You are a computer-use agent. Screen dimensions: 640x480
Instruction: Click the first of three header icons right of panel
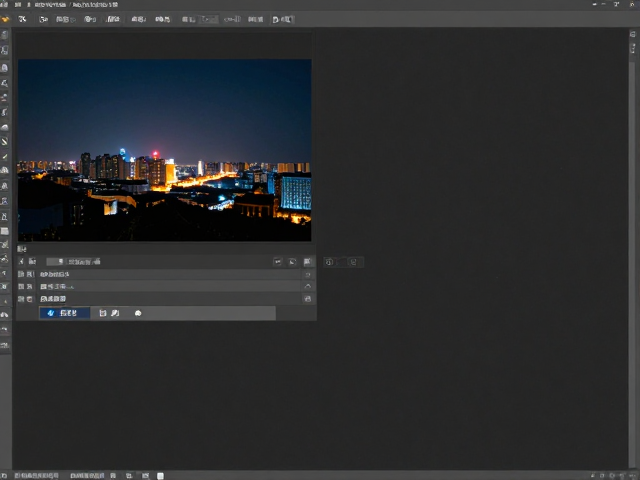click(x=278, y=262)
